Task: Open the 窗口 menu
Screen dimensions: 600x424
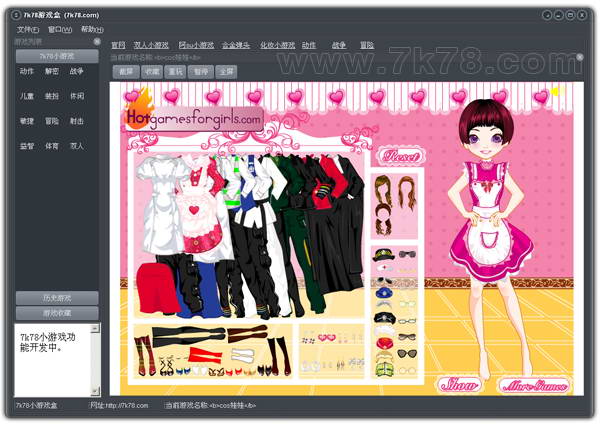Action: click(x=60, y=29)
